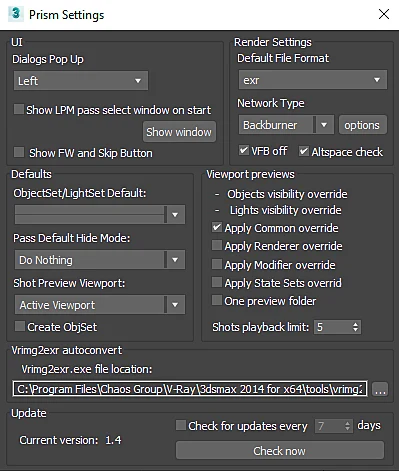Expand the Default File Format exr dropdown
Viewport: 399px width, 471px height.
point(313,80)
